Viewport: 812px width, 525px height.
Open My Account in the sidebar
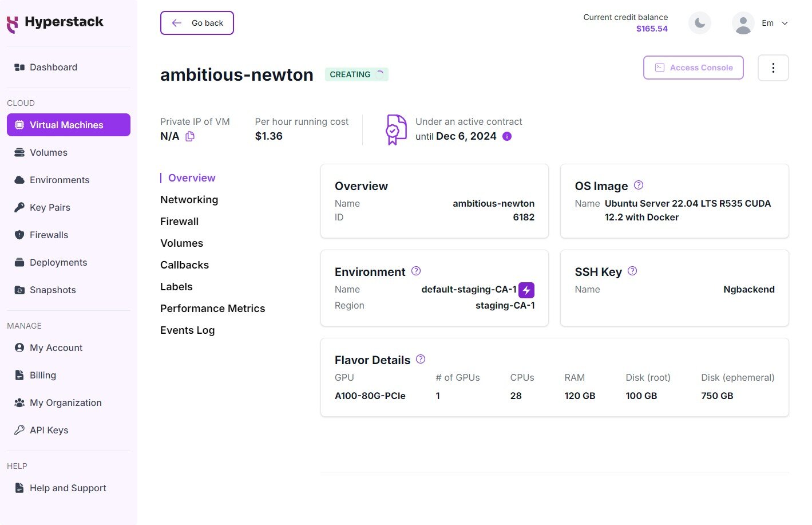(69, 348)
